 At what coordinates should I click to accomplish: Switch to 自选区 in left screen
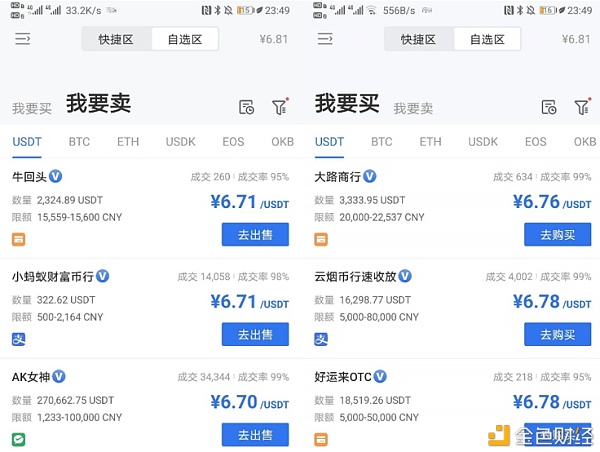(x=185, y=39)
